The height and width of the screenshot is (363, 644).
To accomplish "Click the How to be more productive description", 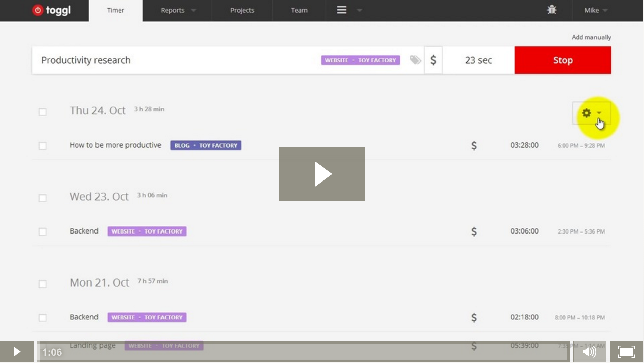I will [116, 145].
